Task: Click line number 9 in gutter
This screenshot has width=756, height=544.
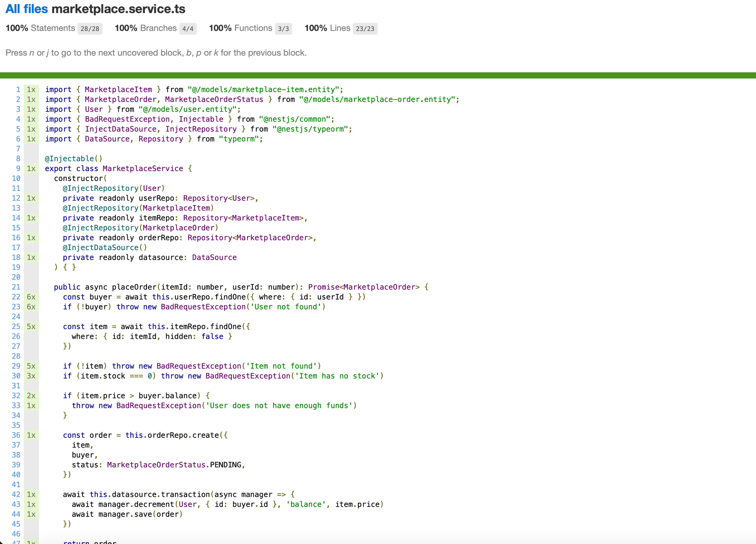Action: click(18, 168)
